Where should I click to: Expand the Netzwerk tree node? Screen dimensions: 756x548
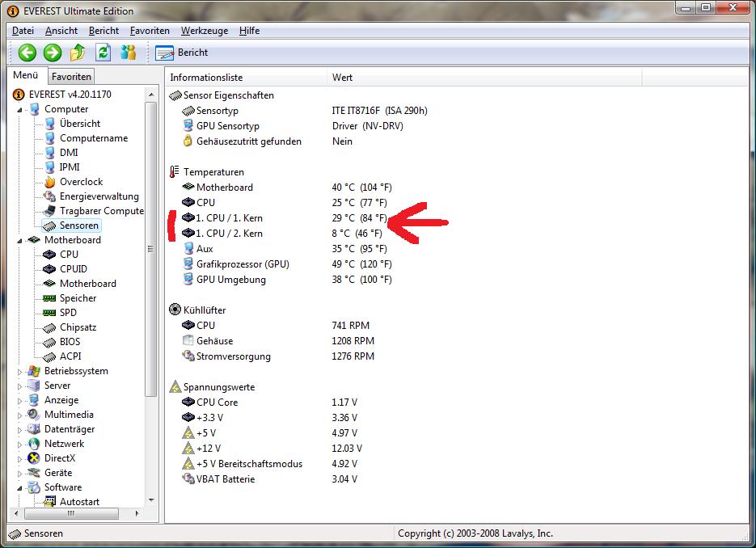(x=19, y=445)
